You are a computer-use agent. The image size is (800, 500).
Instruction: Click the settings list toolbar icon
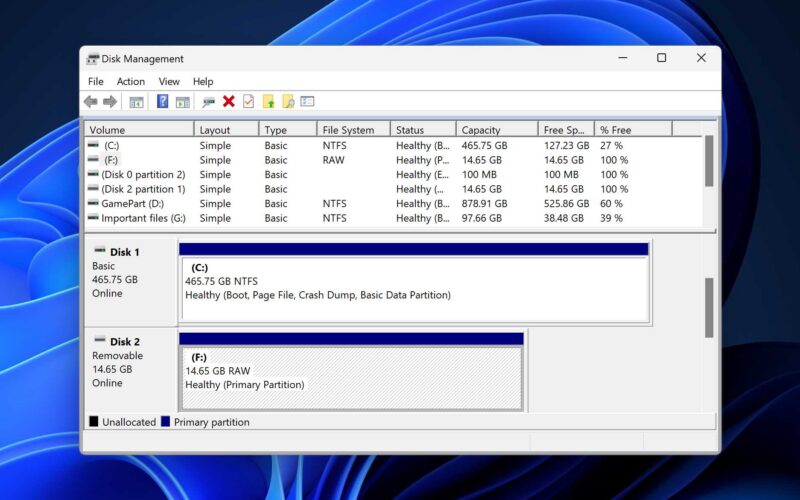pyautogui.click(x=307, y=101)
